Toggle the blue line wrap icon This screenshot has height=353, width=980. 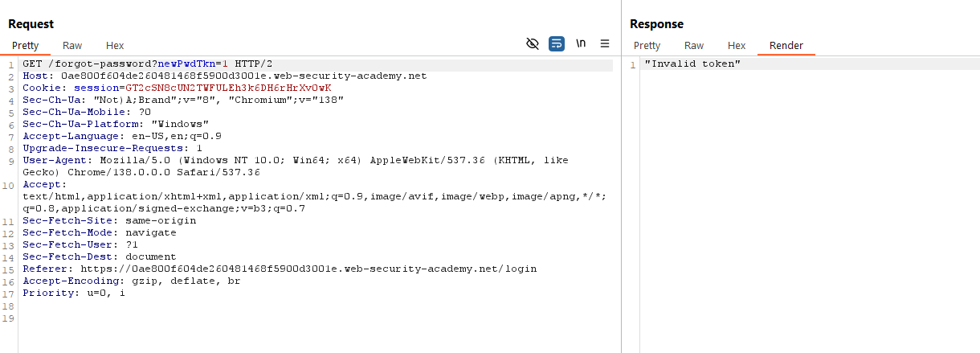[557, 43]
